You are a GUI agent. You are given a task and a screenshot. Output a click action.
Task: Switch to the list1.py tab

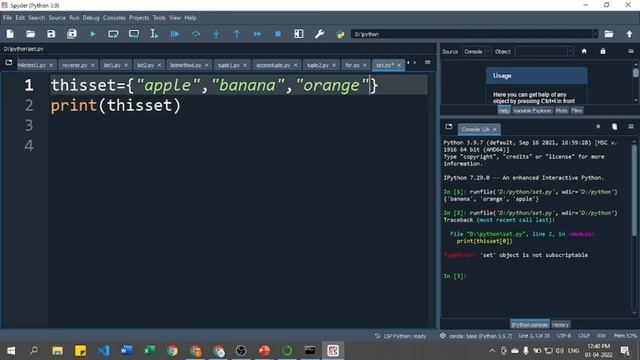(x=112, y=65)
